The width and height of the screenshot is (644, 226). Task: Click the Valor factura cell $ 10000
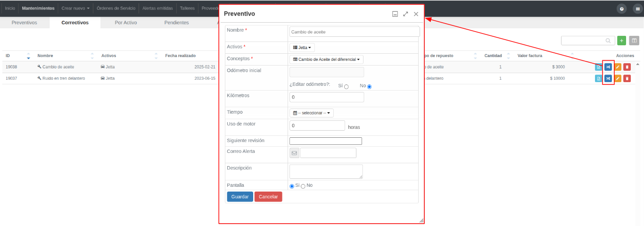(x=557, y=78)
